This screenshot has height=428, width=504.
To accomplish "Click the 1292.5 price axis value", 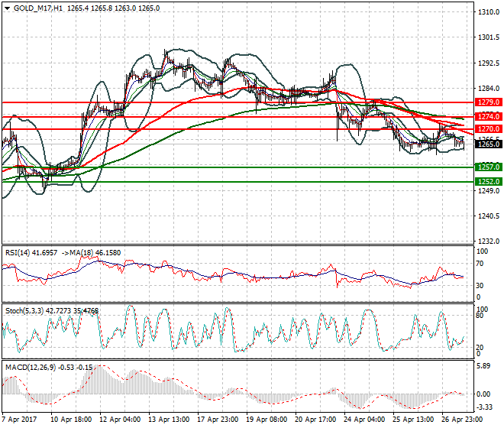I will [x=489, y=63].
